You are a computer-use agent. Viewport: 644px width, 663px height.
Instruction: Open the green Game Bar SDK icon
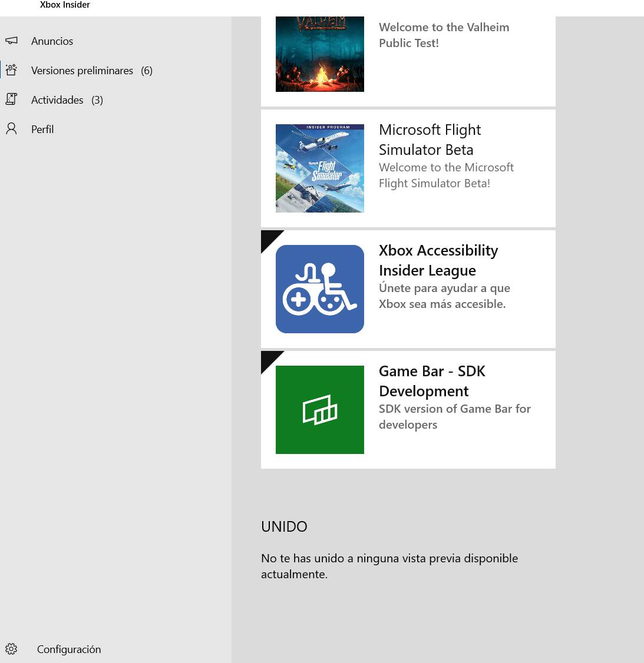point(319,410)
